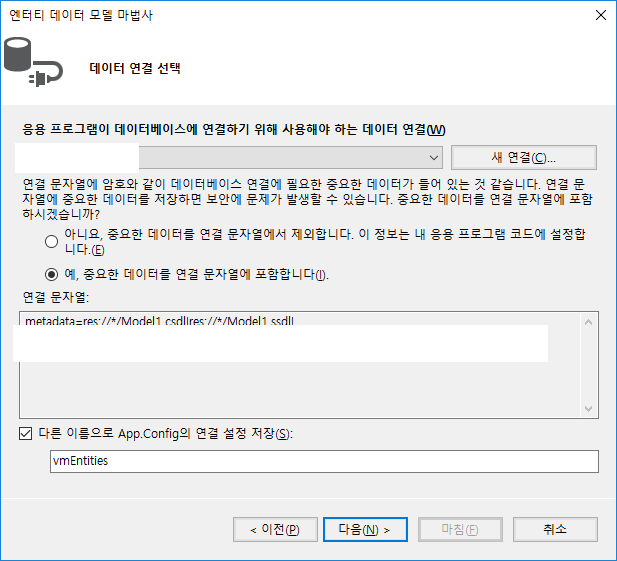Go back with the 이전(P) button
This screenshot has width=617, height=561.
(275, 530)
